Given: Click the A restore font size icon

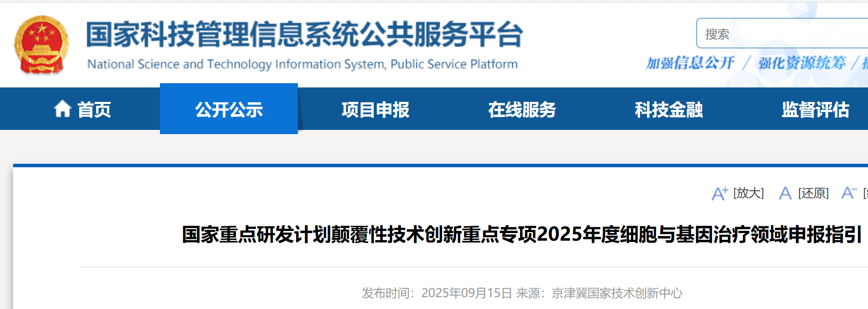Looking at the screenshot, I should (785, 194).
